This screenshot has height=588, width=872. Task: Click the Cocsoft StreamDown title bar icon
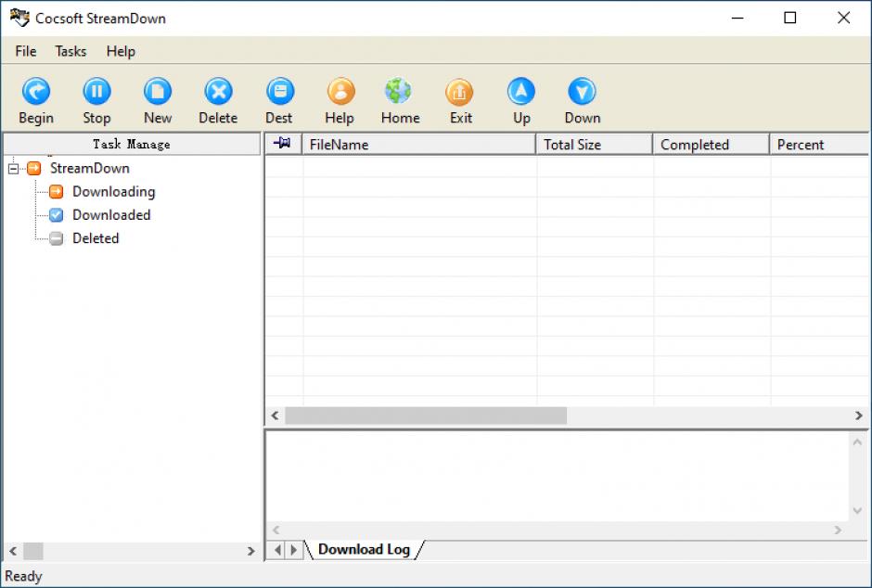point(19,18)
